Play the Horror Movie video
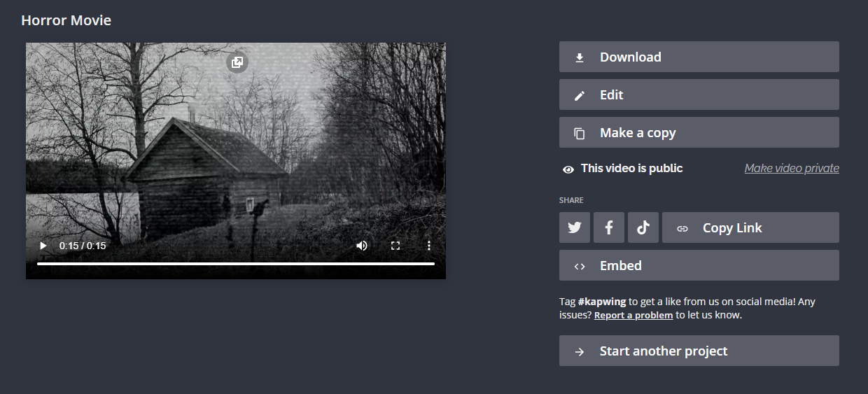 coord(43,246)
